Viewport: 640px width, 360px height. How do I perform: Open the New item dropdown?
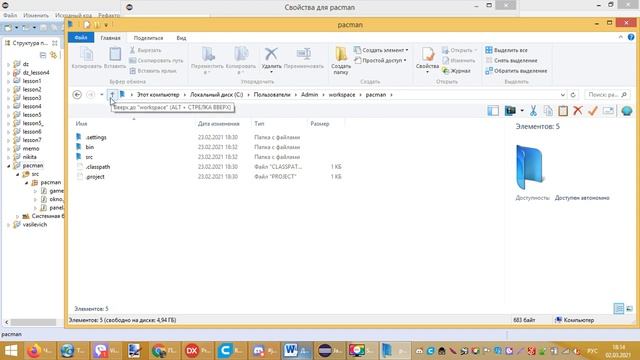click(381, 50)
